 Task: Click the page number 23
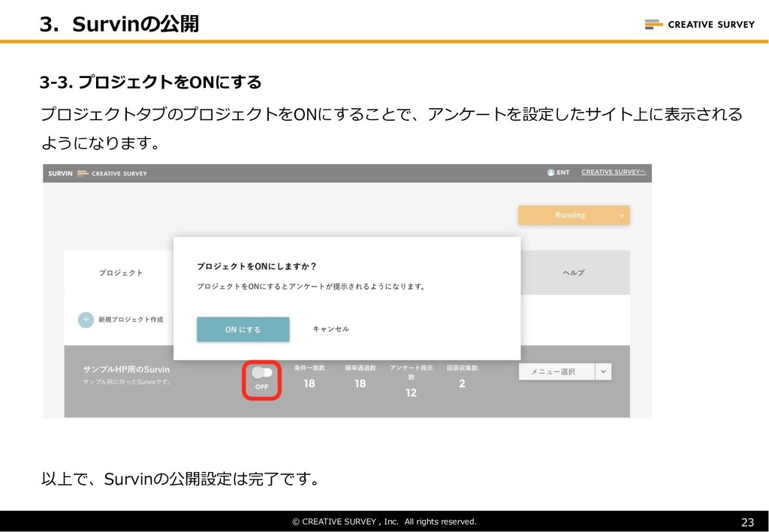pyautogui.click(x=747, y=522)
